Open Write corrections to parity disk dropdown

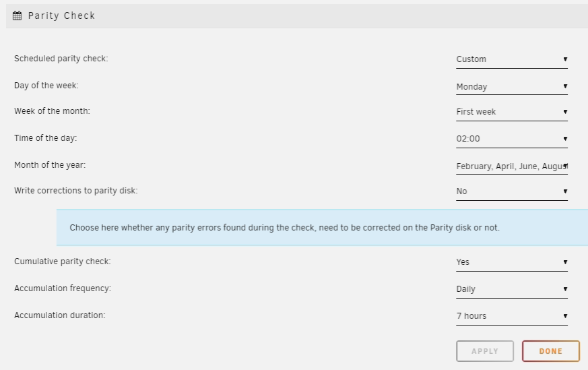coord(512,191)
